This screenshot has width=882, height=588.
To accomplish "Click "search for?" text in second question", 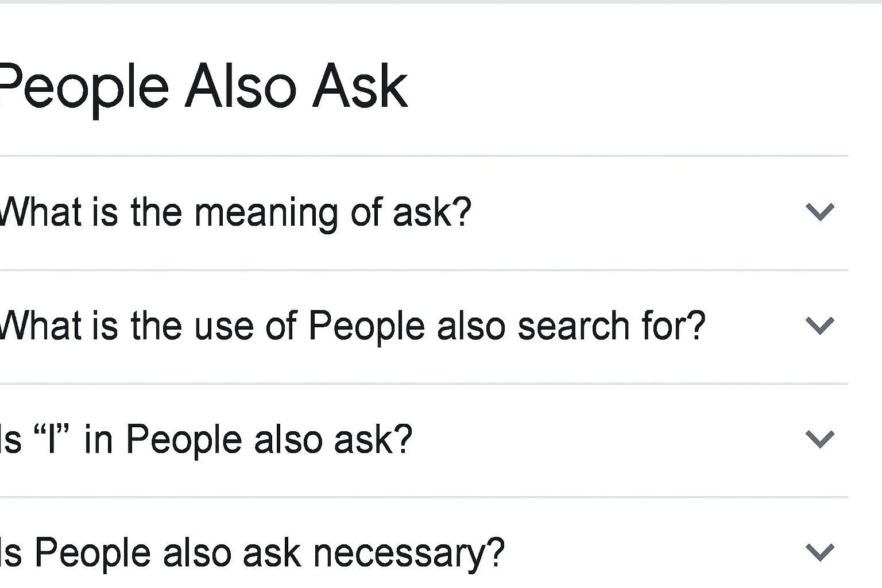I will coord(611,326).
